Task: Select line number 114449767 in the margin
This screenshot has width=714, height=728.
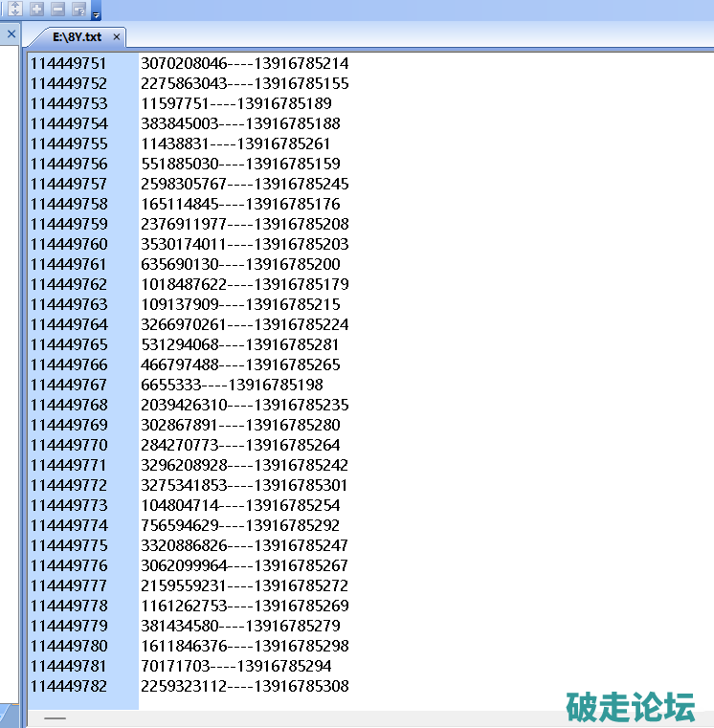Action: click(x=69, y=385)
